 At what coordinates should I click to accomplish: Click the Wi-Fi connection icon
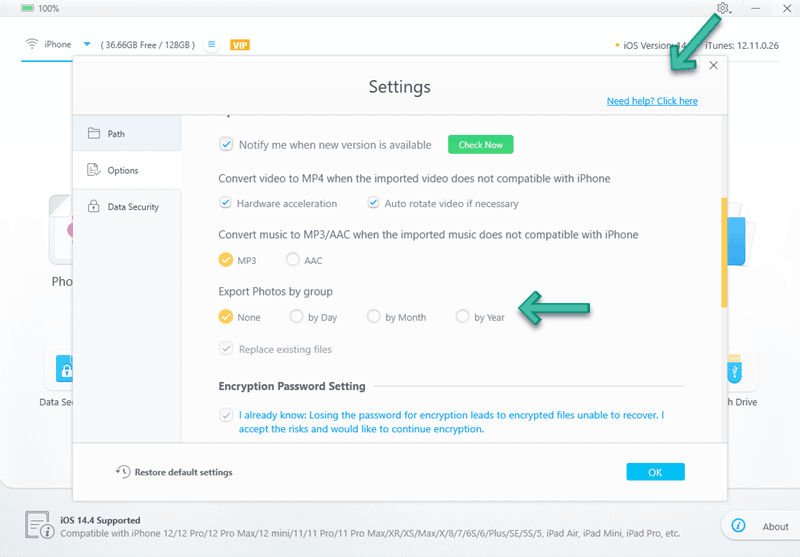pyautogui.click(x=32, y=44)
